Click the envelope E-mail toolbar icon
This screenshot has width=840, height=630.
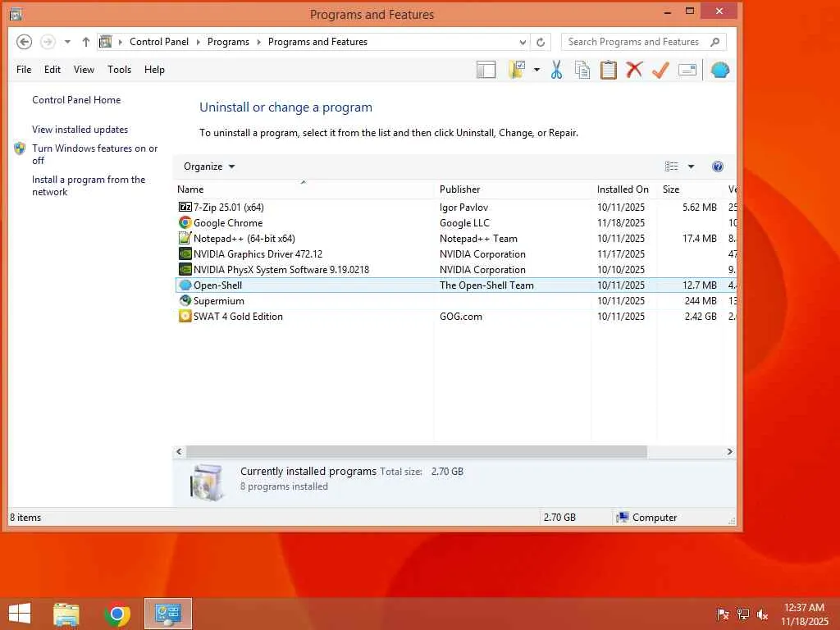687,70
